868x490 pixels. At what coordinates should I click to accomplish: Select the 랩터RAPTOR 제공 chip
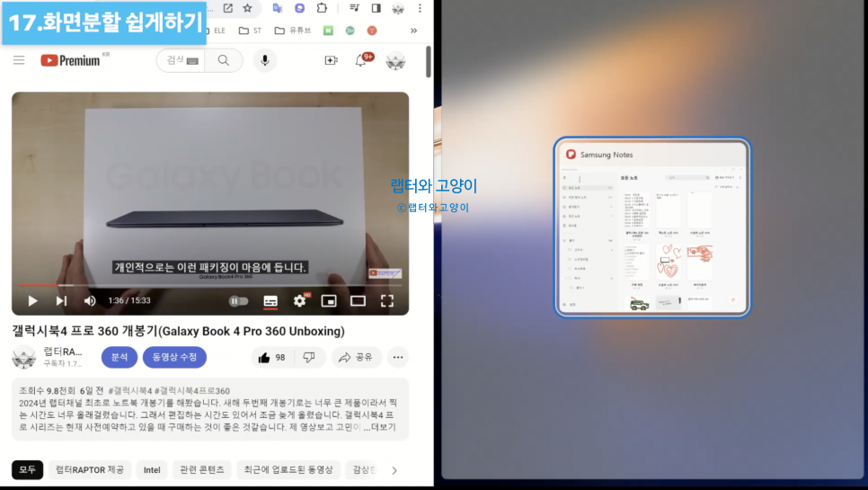90,469
